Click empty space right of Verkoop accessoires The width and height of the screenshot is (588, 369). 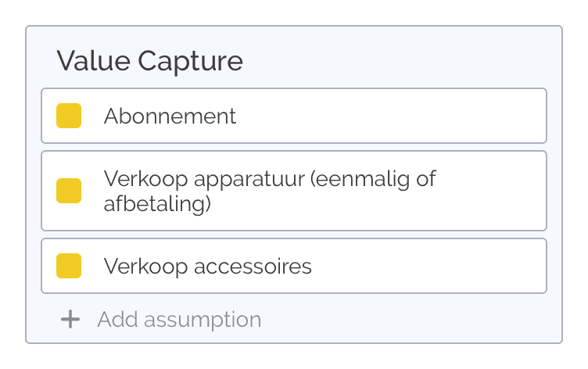[x=430, y=266]
